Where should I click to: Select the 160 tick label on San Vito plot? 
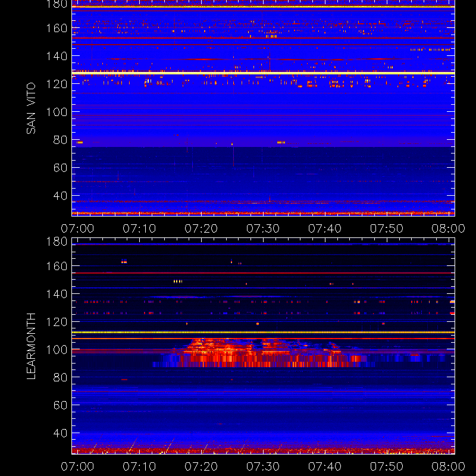57,28
